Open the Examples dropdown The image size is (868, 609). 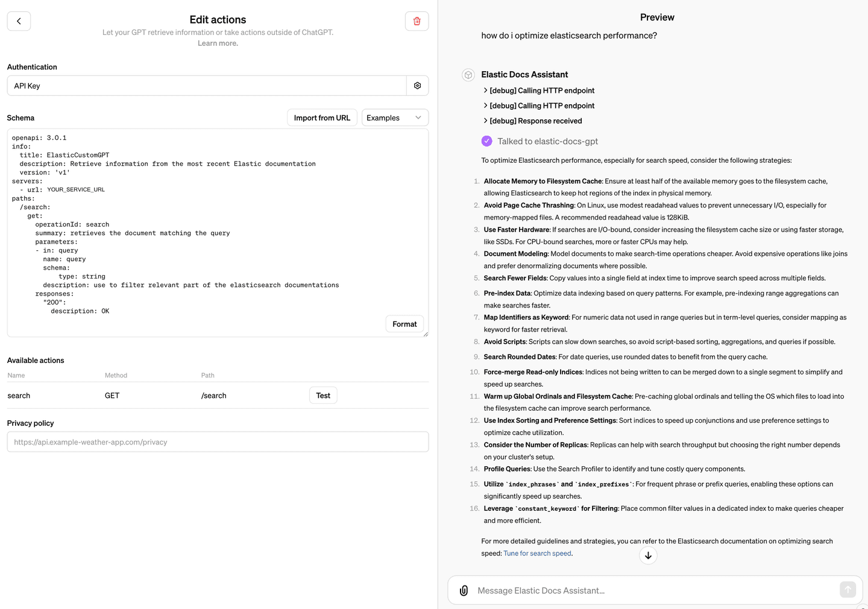(x=395, y=117)
